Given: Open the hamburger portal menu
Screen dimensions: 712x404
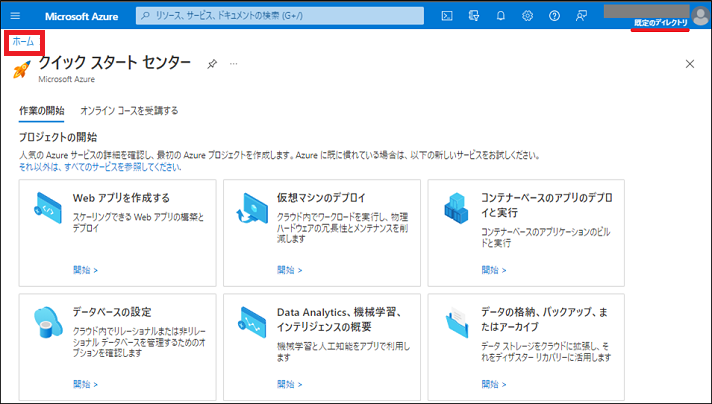Looking at the screenshot, I should point(15,16).
